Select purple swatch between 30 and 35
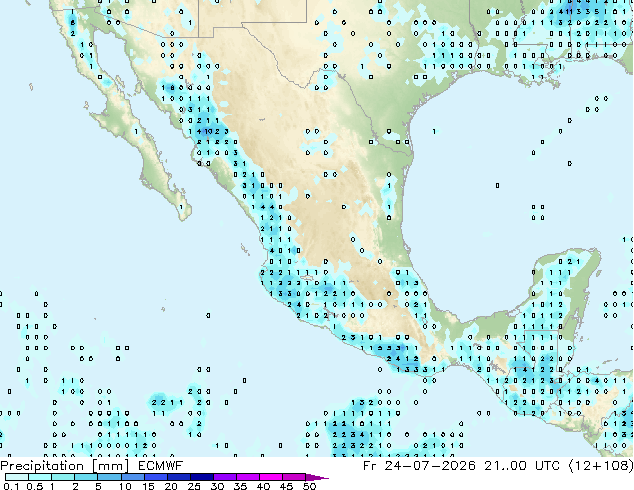 tap(224, 477)
